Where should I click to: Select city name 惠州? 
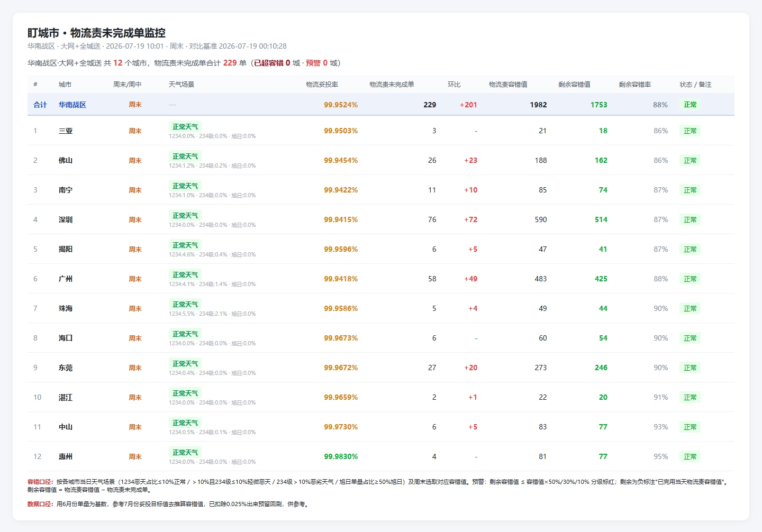tap(66, 456)
